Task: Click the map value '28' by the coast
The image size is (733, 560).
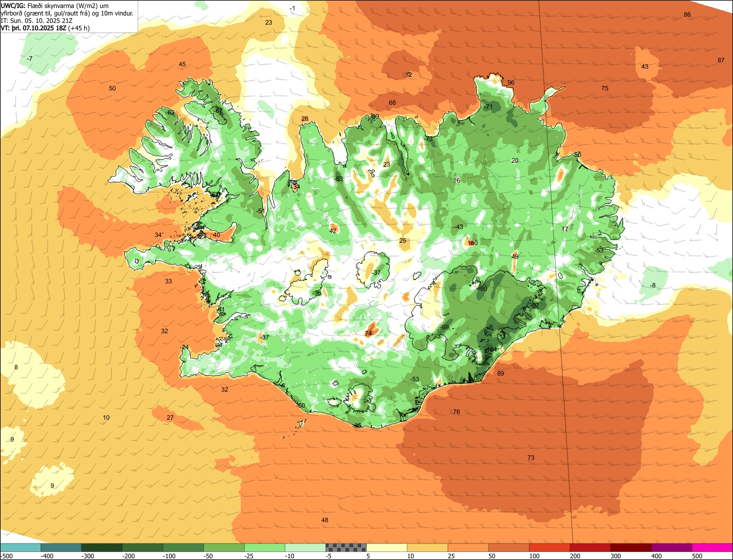Action: pos(305,119)
